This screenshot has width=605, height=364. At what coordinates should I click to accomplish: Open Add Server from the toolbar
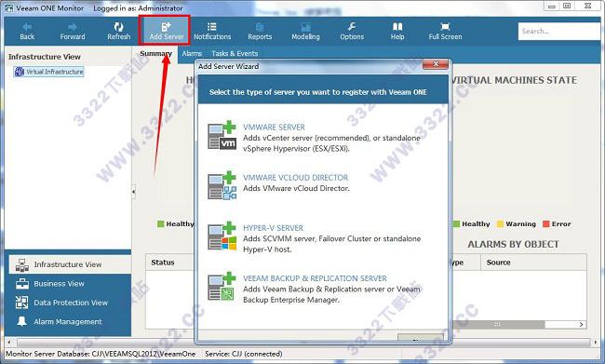click(167, 31)
